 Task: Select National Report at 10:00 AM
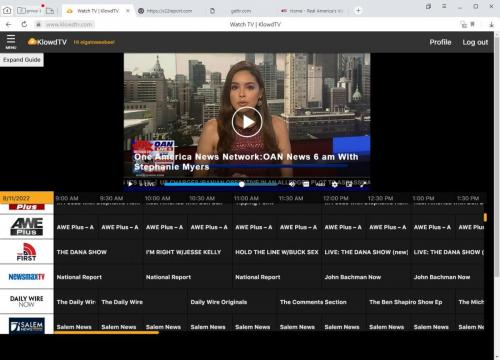pyautogui.click(x=188, y=277)
